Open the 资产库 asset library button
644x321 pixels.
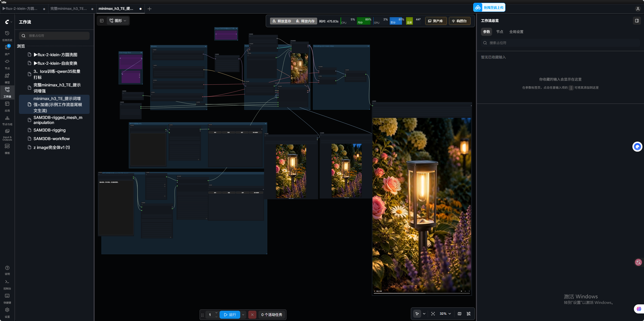pos(436,21)
